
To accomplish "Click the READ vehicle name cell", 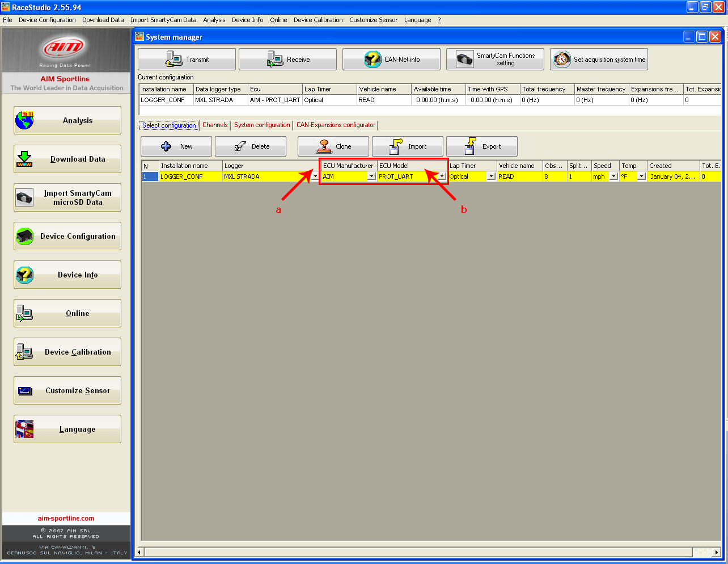I will [x=520, y=176].
